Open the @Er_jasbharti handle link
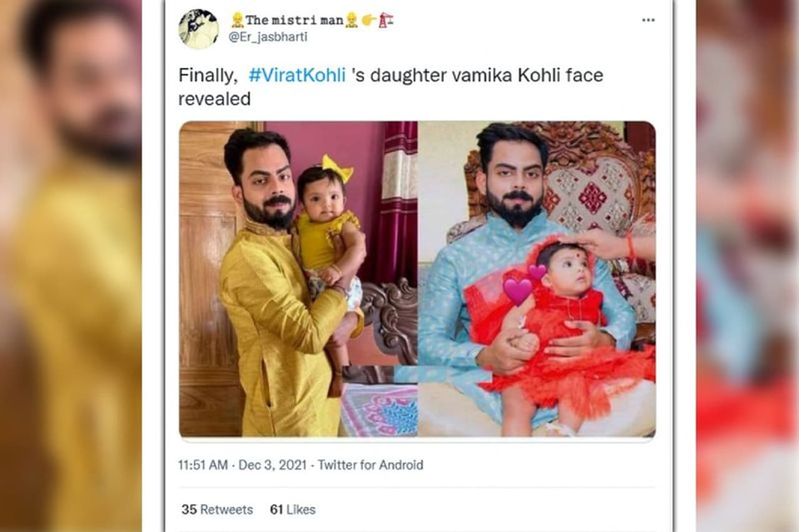This screenshot has width=799, height=532. click(x=268, y=37)
